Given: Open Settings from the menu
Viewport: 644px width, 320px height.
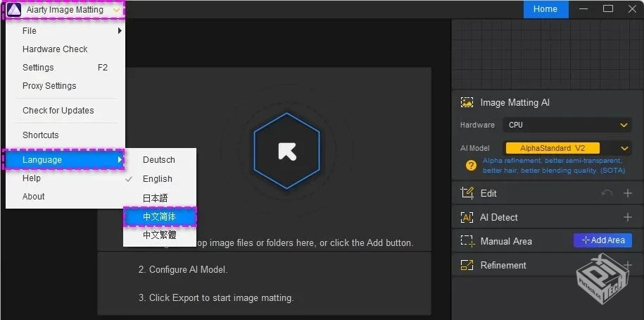Looking at the screenshot, I should [x=65, y=68].
